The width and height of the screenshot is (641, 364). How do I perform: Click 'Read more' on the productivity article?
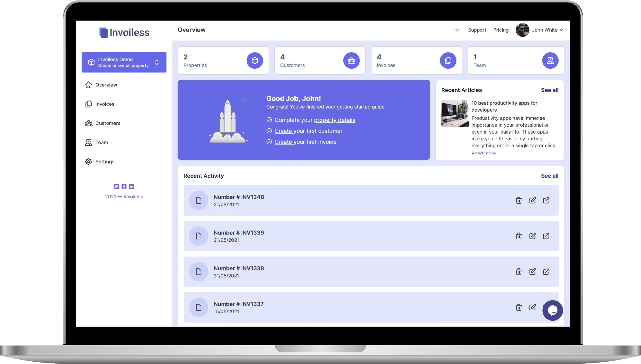pyautogui.click(x=484, y=153)
